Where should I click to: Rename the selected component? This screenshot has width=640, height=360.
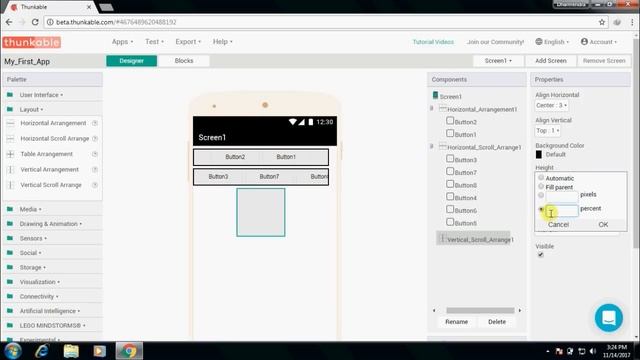tap(456, 322)
